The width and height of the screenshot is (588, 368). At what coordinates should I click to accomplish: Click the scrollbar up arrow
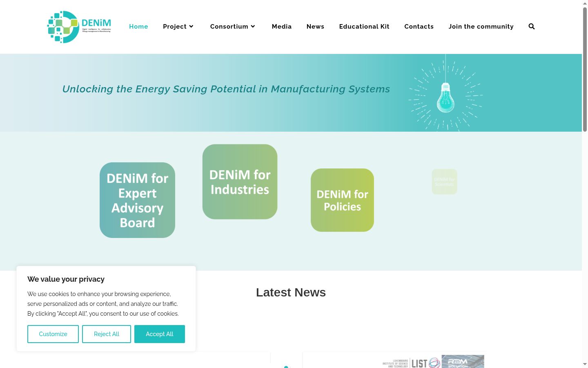(x=585, y=3)
